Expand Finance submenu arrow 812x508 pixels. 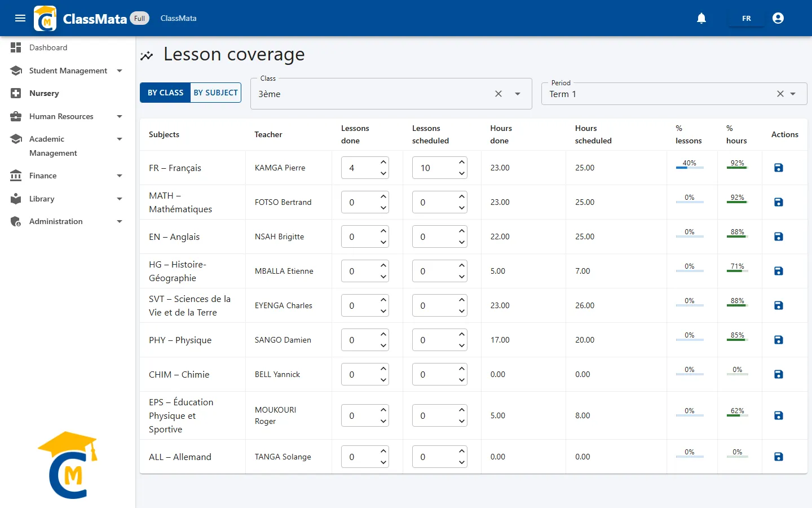pyautogui.click(x=120, y=176)
